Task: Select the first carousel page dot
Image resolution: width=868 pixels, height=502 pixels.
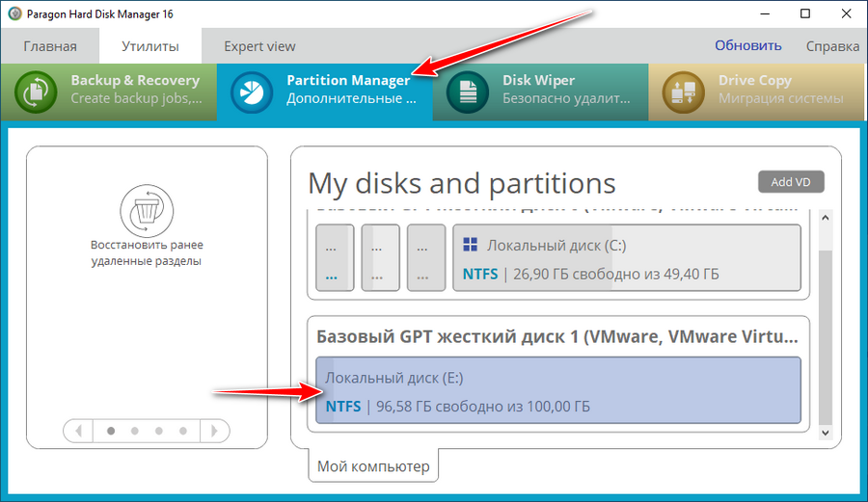Action: point(111,431)
